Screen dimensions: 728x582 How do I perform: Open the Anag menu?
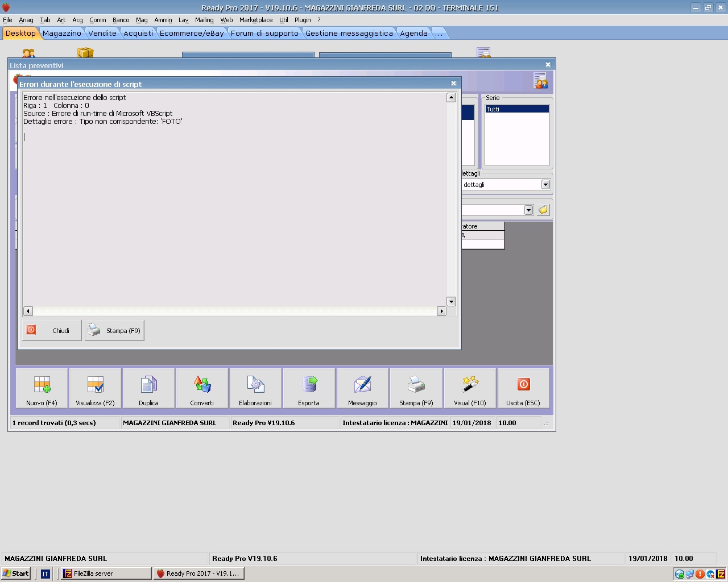26,20
